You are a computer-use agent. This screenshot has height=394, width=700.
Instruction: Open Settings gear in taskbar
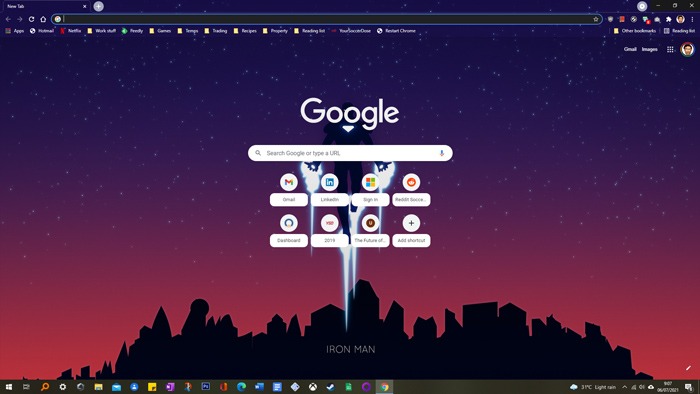62,387
